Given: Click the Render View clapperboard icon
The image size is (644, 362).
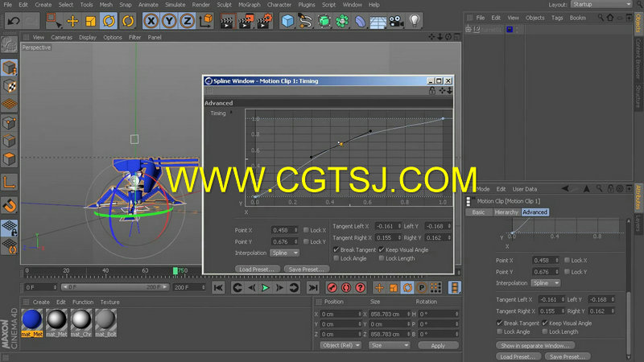Looking at the screenshot, I should tap(226, 21).
